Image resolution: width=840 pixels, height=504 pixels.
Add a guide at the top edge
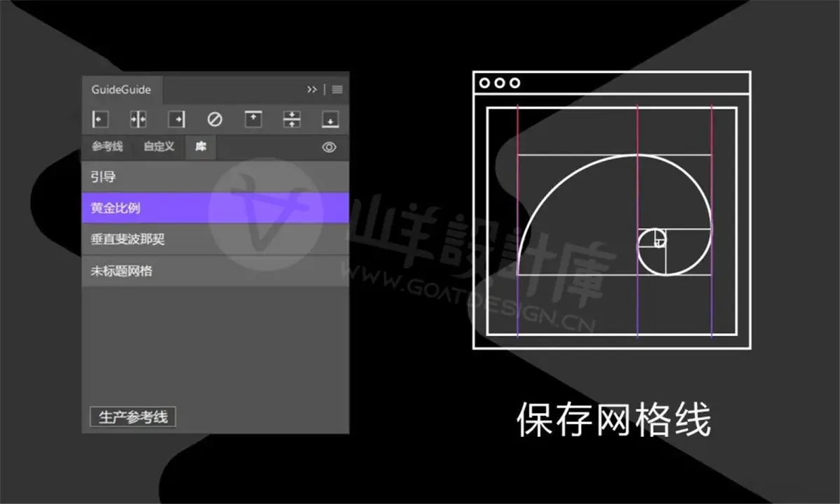253,120
